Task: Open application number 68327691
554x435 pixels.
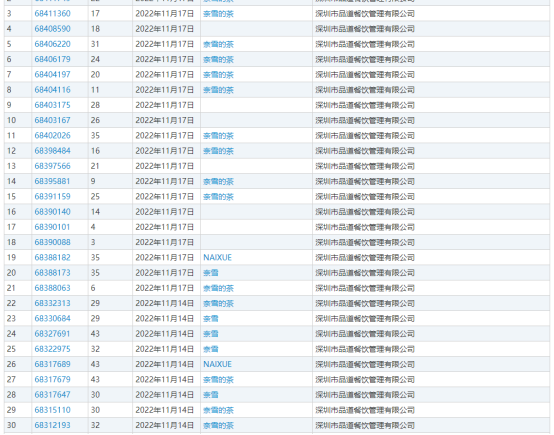Action: 52,334
